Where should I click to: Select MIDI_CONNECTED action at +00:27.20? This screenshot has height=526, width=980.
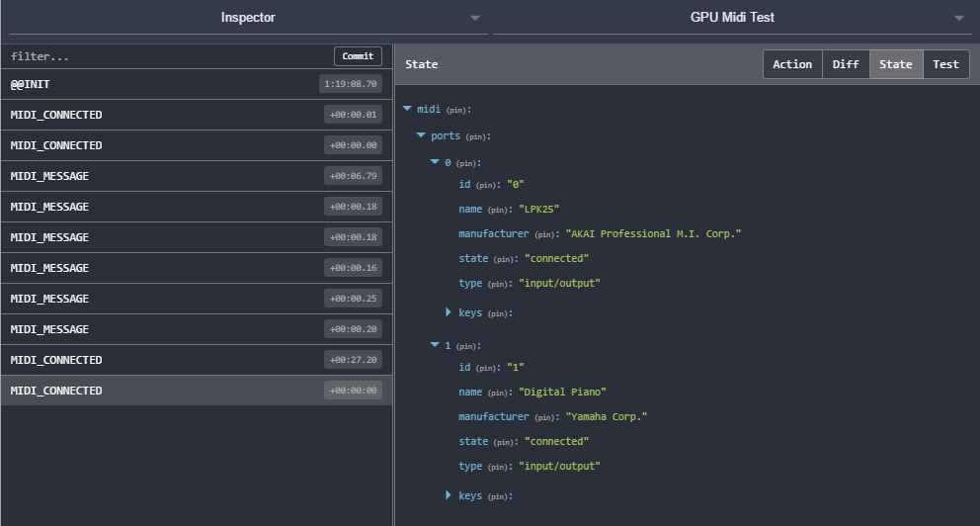pos(197,360)
